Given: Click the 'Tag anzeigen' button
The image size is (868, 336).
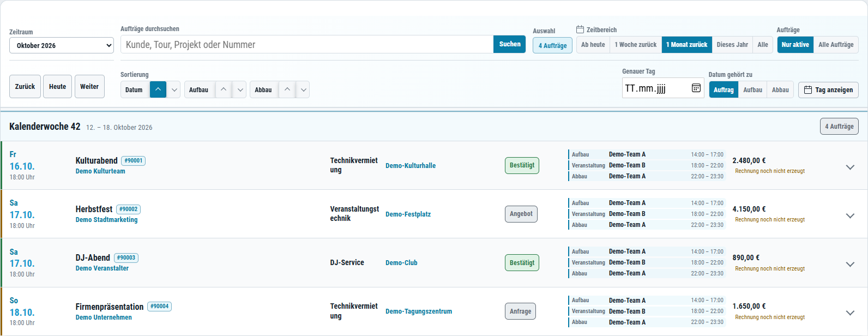Looking at the screenshot, I should click(828, 90).
